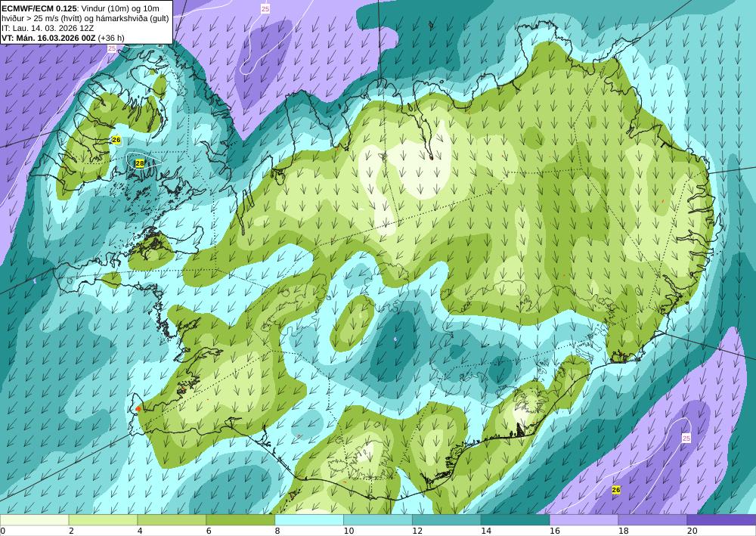Click the 4–6 m/s green legend swatch
Screen dimensions: 756x536
point(172,520)
